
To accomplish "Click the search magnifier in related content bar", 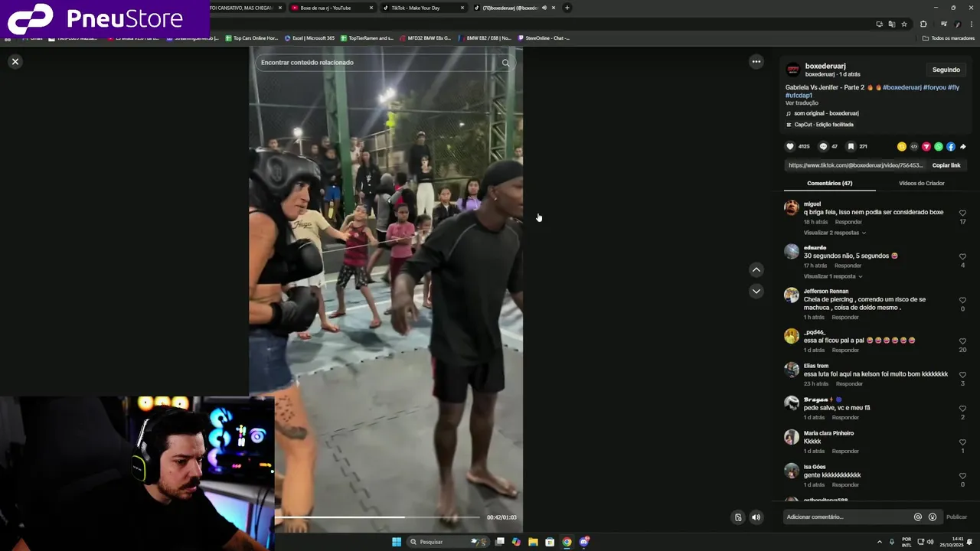I will point(505,63).
